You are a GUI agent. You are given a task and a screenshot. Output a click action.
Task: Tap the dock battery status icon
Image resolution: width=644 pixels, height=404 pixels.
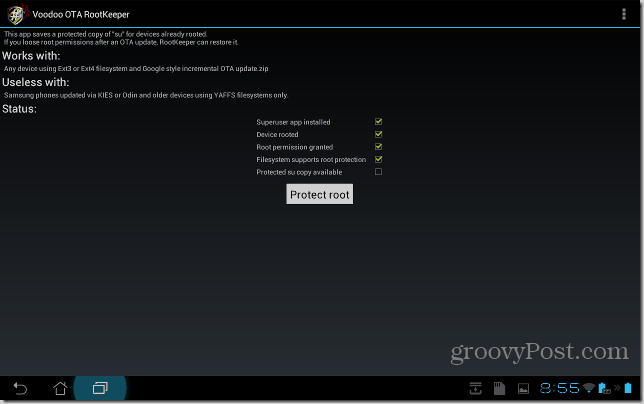pyautogui.click(x=604, y=388)
